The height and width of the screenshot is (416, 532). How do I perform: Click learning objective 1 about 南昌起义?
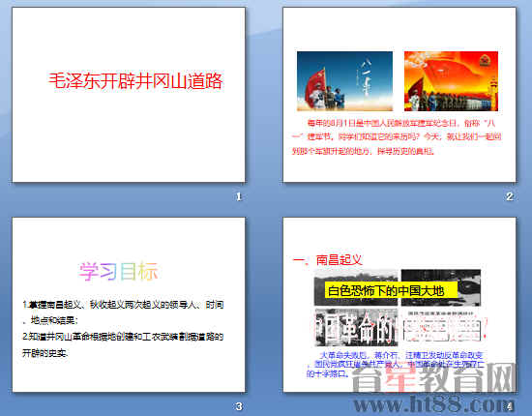click(123, 312)
